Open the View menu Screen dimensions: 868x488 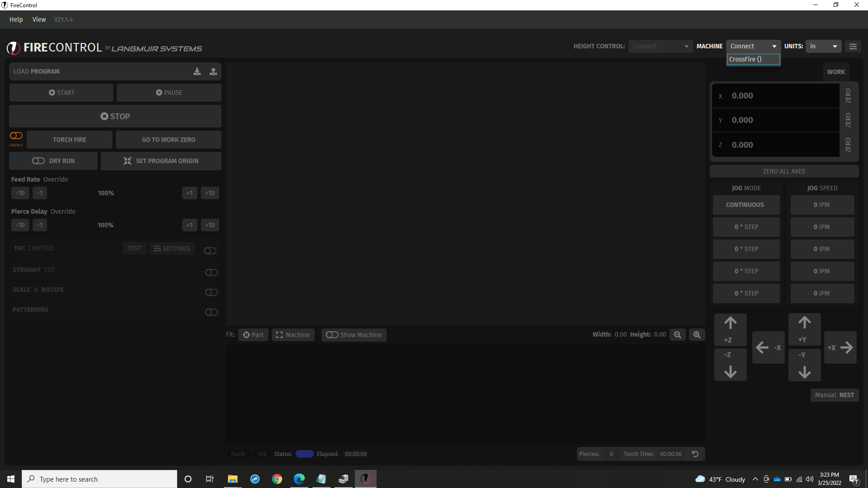(x=39, y=19)
